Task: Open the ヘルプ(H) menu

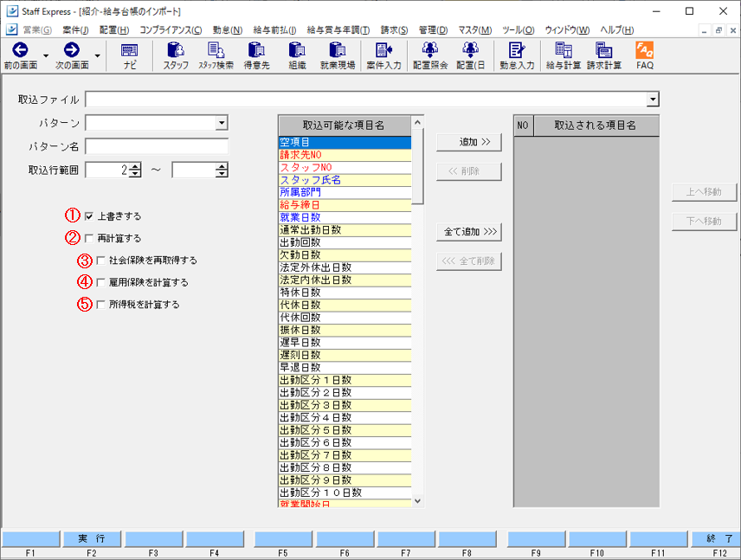Action: (616, 30)
